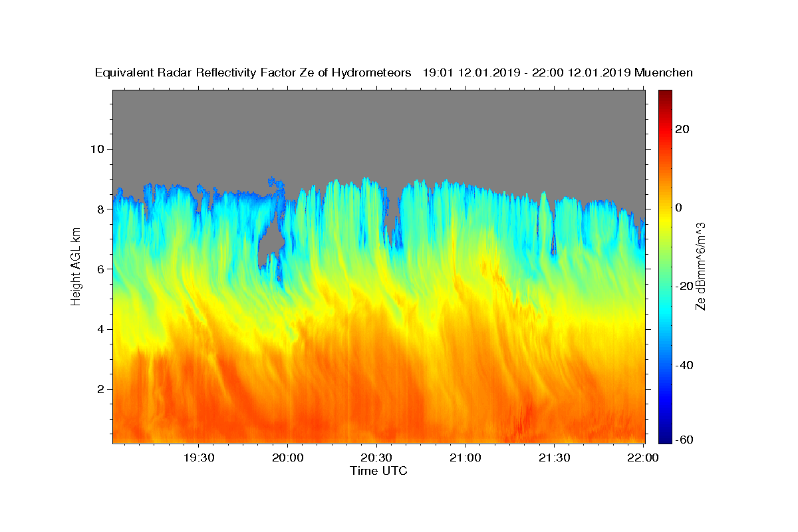This screenshot has height=532, width=798.
Task: Click the colorbar tick label 20
Action: (684, 128)
